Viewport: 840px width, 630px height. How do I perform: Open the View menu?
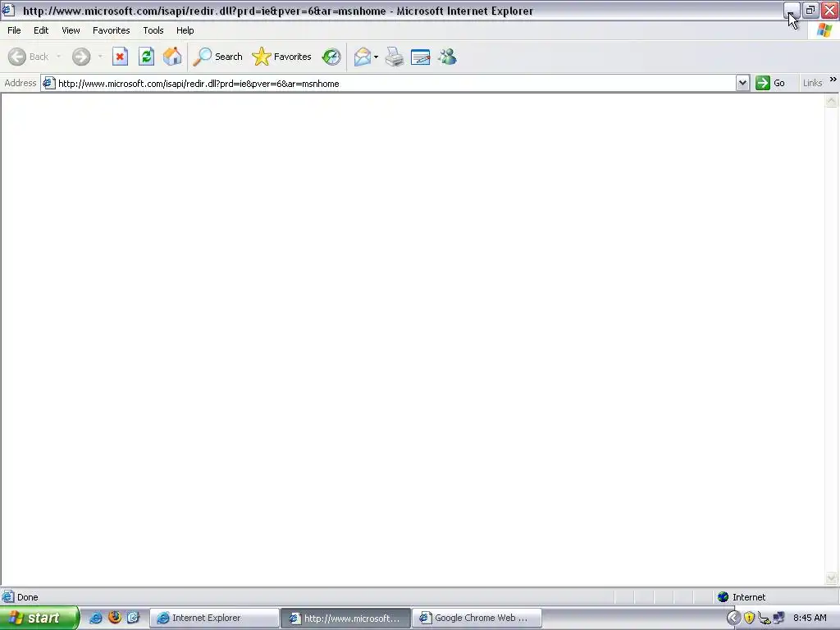[71, 30]
